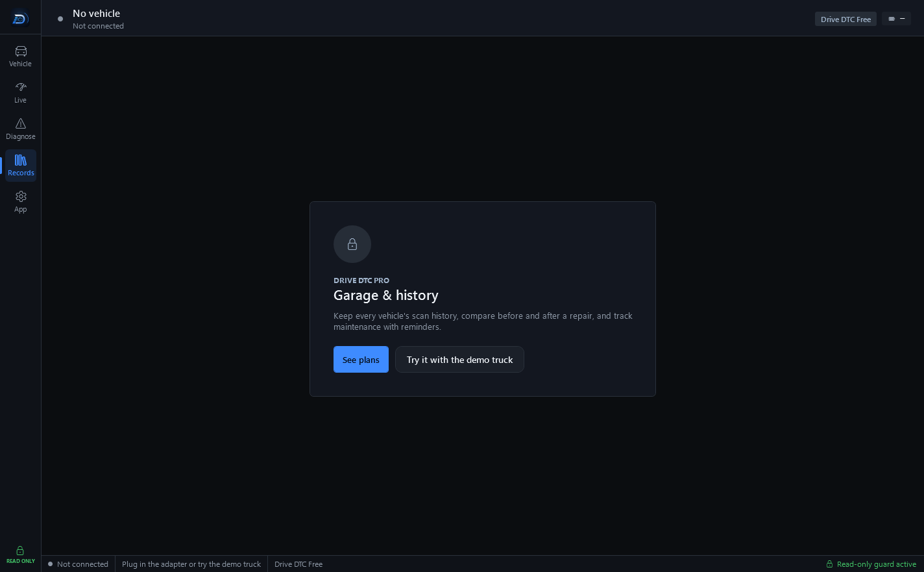The image size is (924, 572).
Task: Select the Records sidebar item
Action: point(21,166)
